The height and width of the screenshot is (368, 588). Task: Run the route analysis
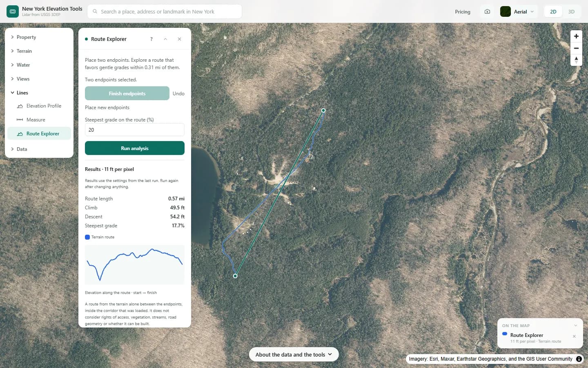pyautogui.click(x=135, y=148)
